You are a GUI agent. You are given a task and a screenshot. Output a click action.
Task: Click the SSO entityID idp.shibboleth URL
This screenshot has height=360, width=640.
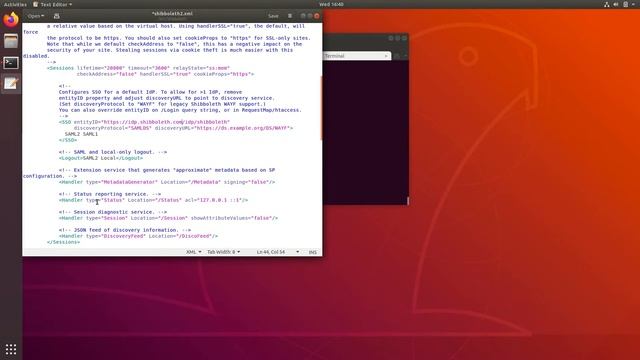(166, 122)
